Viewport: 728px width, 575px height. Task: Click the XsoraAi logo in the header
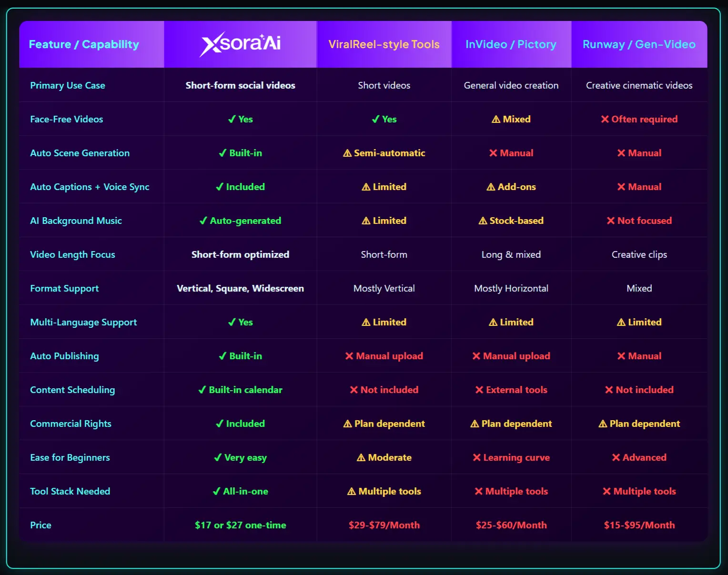pyautogui.click(x=240, y=44)
